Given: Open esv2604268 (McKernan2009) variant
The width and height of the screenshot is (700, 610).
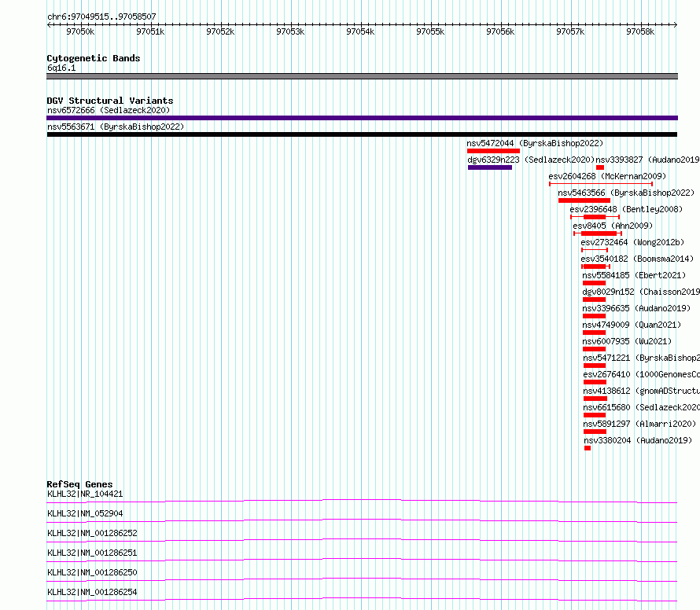Looking at the screenshot, I should click(607, 176).
